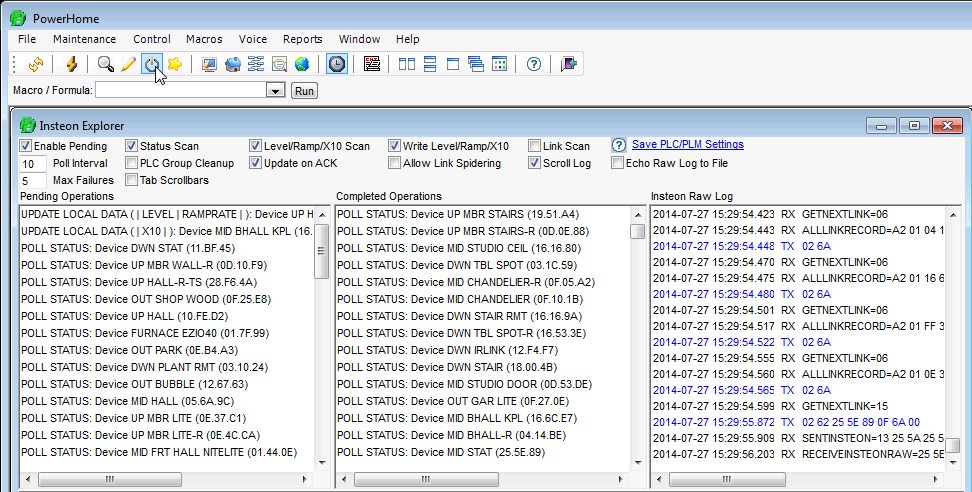Open the Macros menu
The image size is (972, 492).
tap(204, 39)
